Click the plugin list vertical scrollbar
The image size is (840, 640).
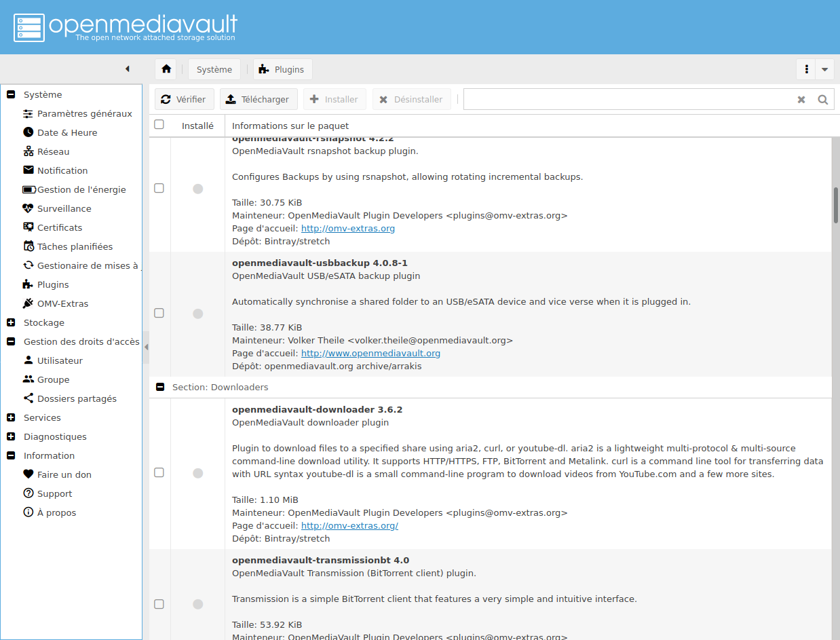tap(835, 204)
